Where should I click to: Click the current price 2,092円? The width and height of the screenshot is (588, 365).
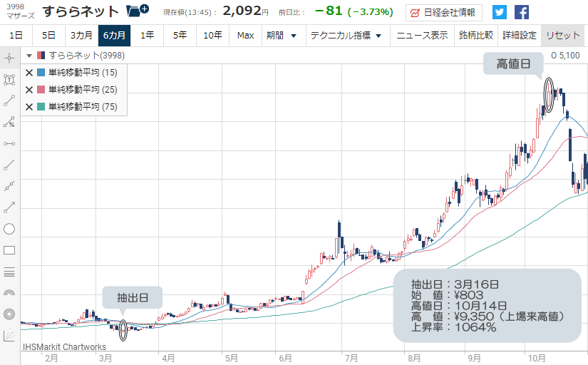pyautogui.click(x=246, y=11)
